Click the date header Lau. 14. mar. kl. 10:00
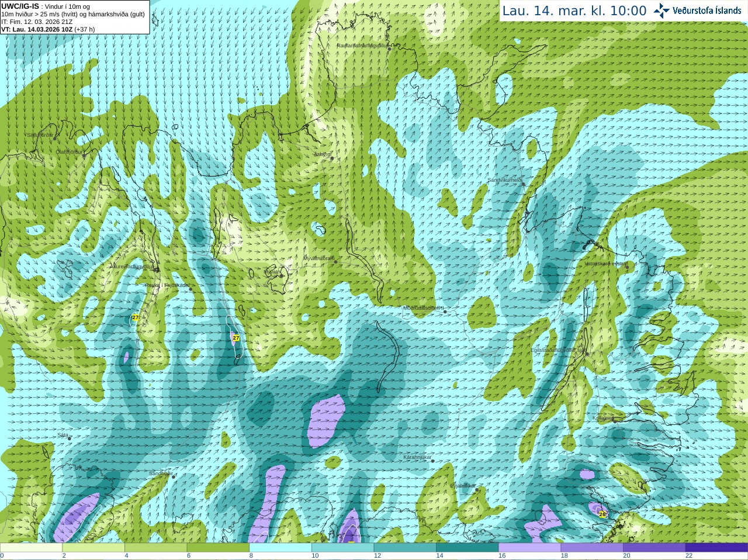This screenshot has height=560, width=748. tap(574, 11)
